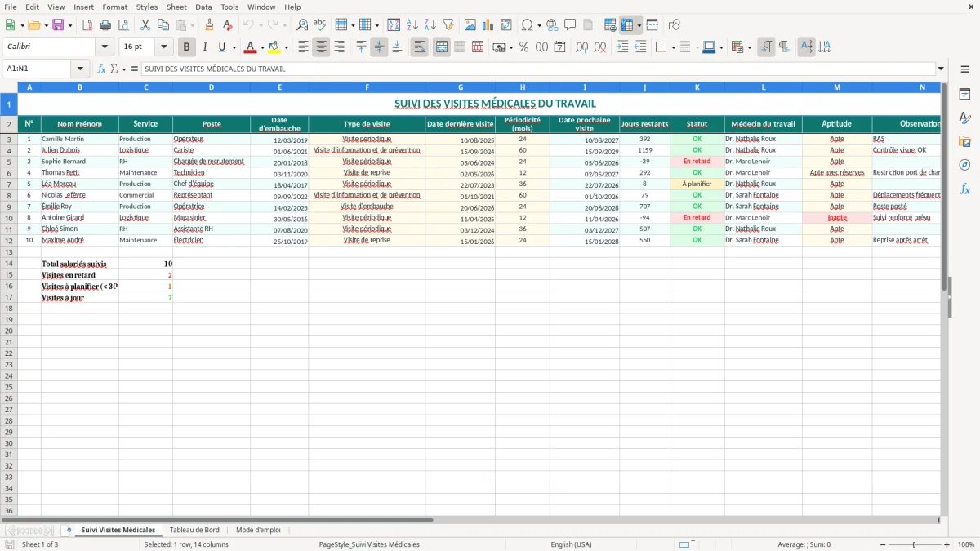Image resolution: width=980 pixels, height=551 pixels.
Task: Open the sidebar Properties panel icon
Action: click(964, 95)
